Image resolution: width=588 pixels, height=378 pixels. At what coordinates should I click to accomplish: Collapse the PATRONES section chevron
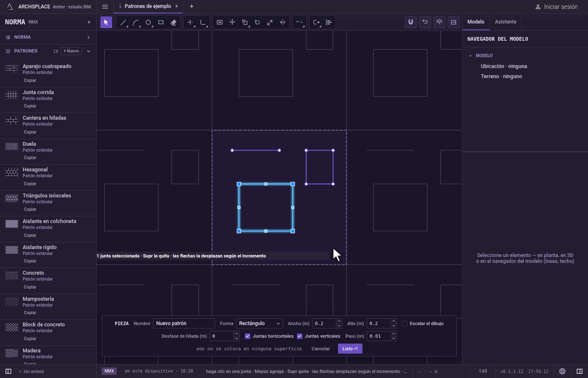tap(89, 51)
